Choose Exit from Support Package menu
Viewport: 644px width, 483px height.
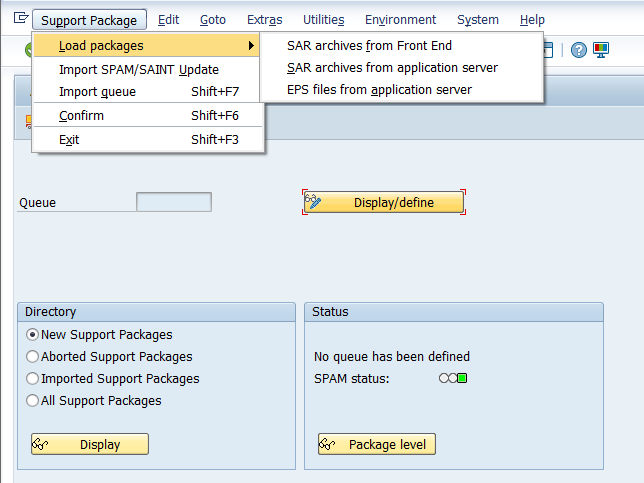click(x=148, y=140)
